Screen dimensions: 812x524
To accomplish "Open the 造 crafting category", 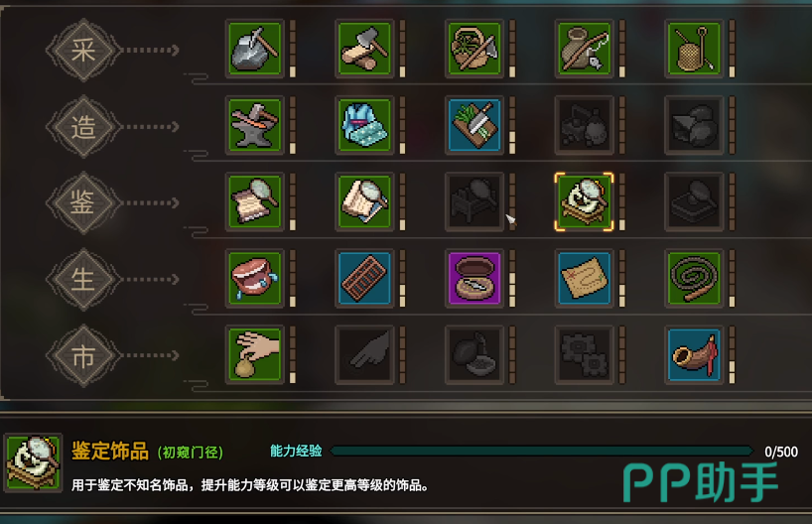I will pos(84,126).
